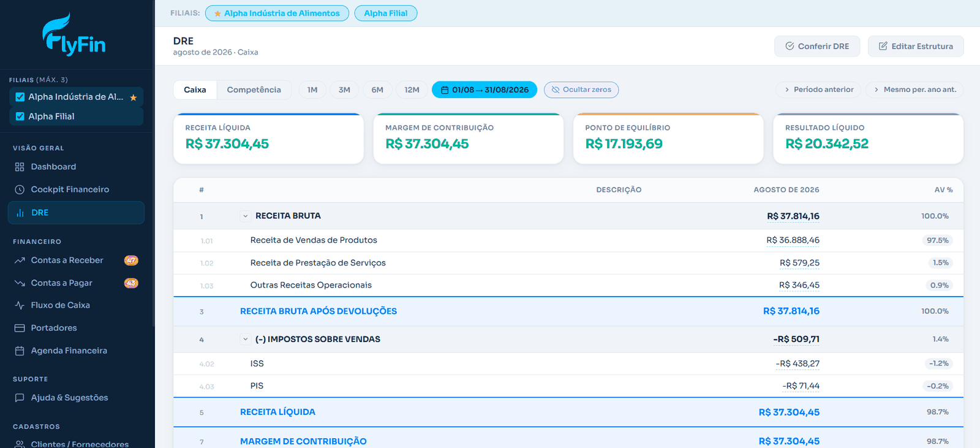Click the Receita de Prestação de Serviços value R$ 579,25
The width and height of the screenshot is (980, 448).
799,263
